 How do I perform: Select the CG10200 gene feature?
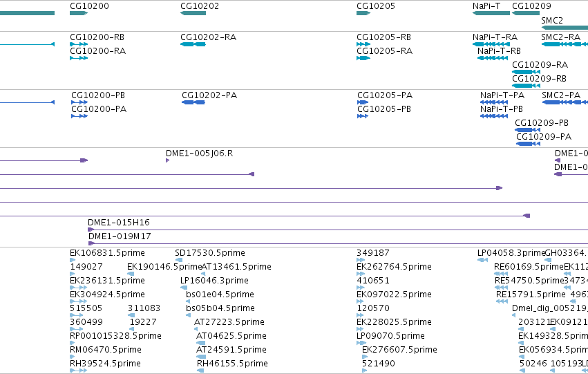coord(79,13)
